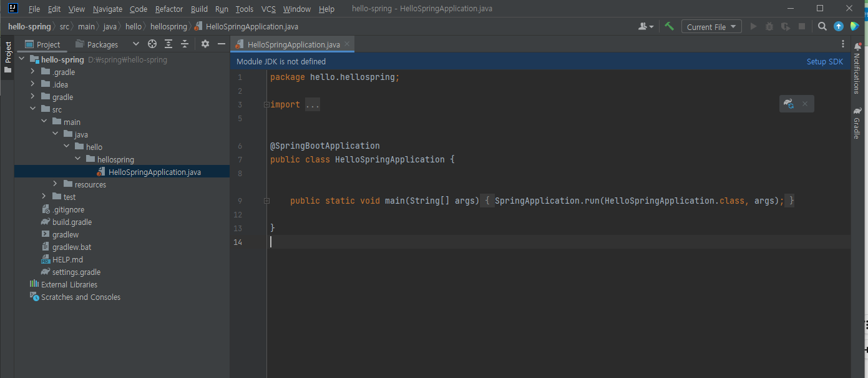This screenshot has width=868, height=378.
Task: Click hello-spring breadcrumb in navigation bar
Action: (29, 27)
